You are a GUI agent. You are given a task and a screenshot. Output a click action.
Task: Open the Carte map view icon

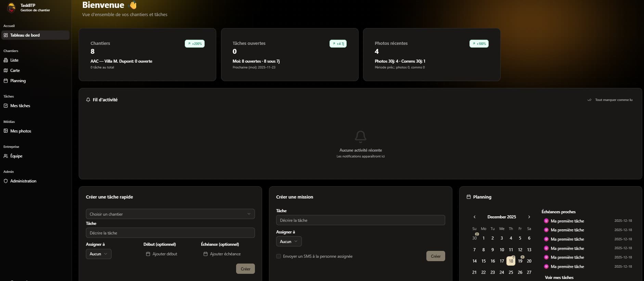(5, 71)
